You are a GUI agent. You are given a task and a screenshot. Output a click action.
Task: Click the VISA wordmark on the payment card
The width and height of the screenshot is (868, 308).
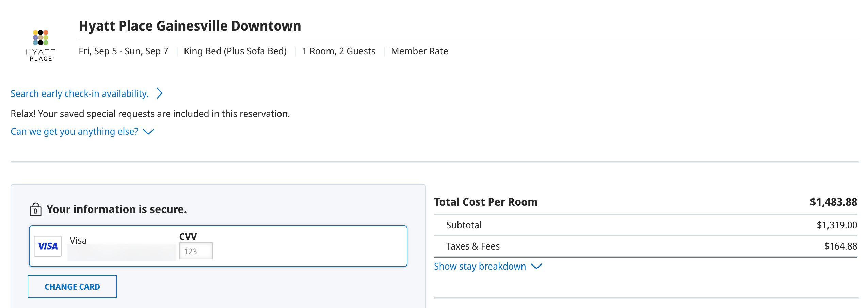(47, 246)
